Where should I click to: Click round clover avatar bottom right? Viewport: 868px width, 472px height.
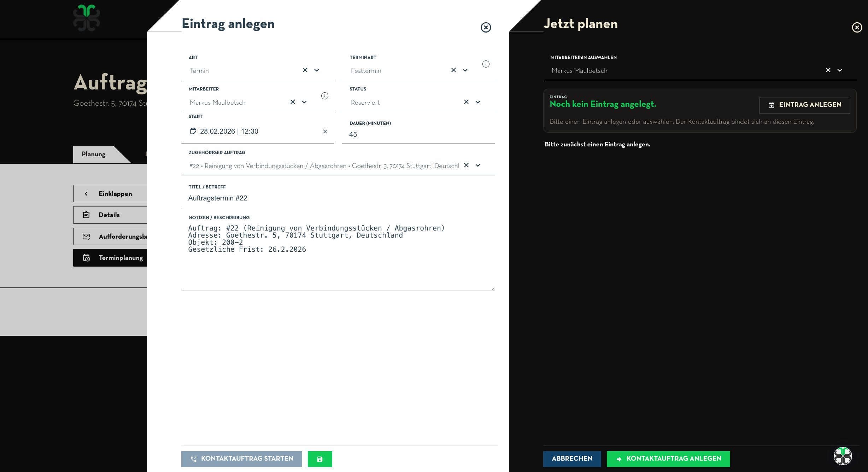pyautogui.click(x=843, y=456)
